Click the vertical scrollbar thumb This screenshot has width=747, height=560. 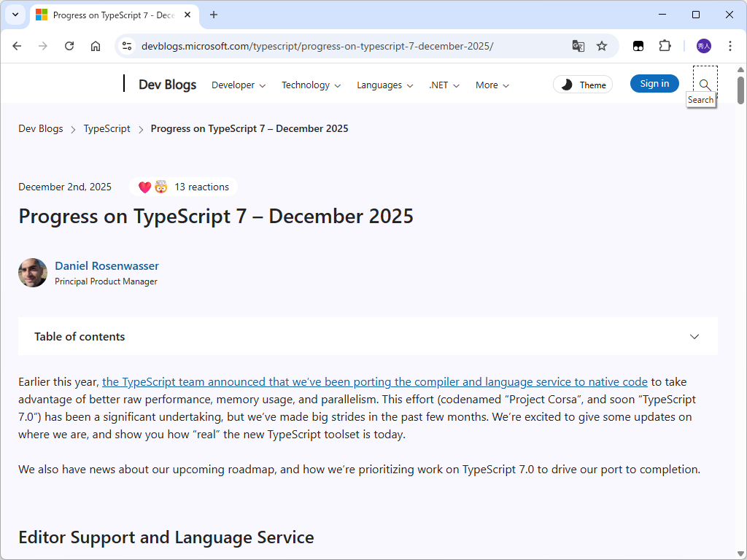[x=740, y=90]
